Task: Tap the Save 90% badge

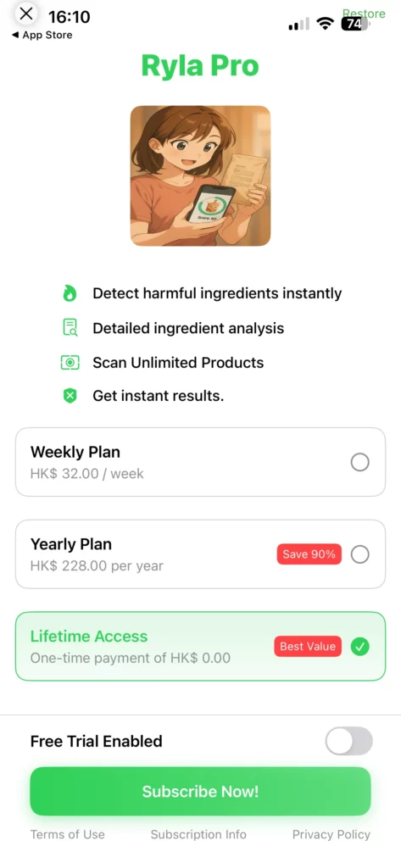Action: click(309, 554)
